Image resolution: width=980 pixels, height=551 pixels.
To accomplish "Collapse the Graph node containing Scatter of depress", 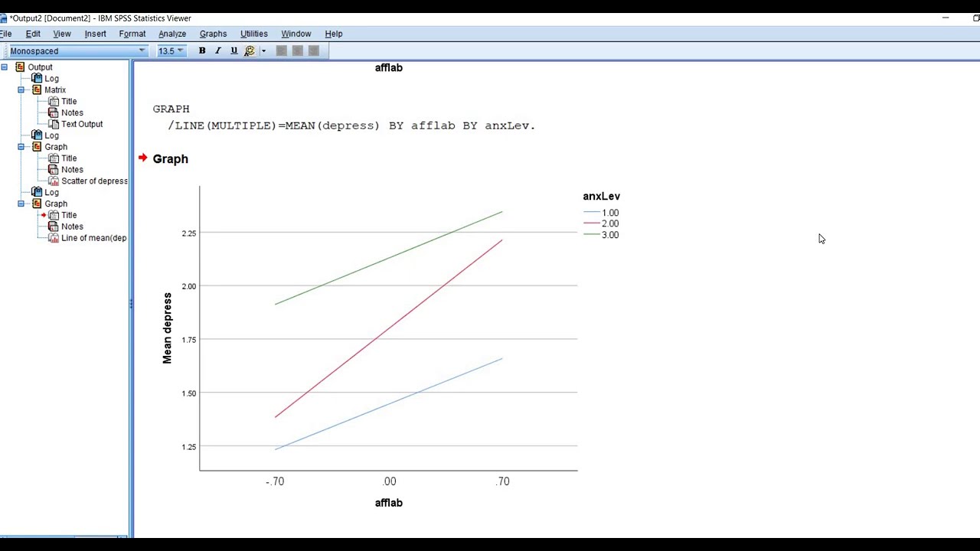I will (x=21, y=147).
